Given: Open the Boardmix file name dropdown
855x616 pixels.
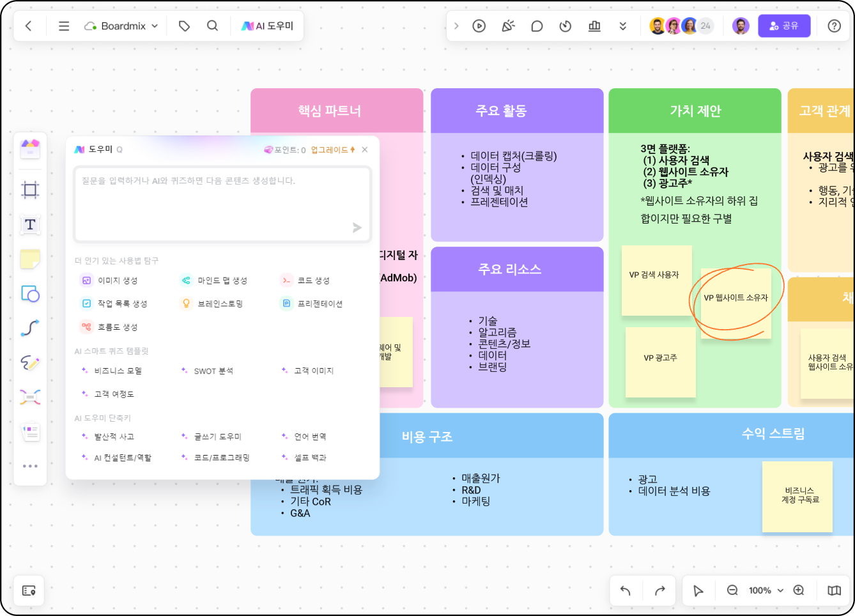Looking at the screenshot, I should pos(121,26).
